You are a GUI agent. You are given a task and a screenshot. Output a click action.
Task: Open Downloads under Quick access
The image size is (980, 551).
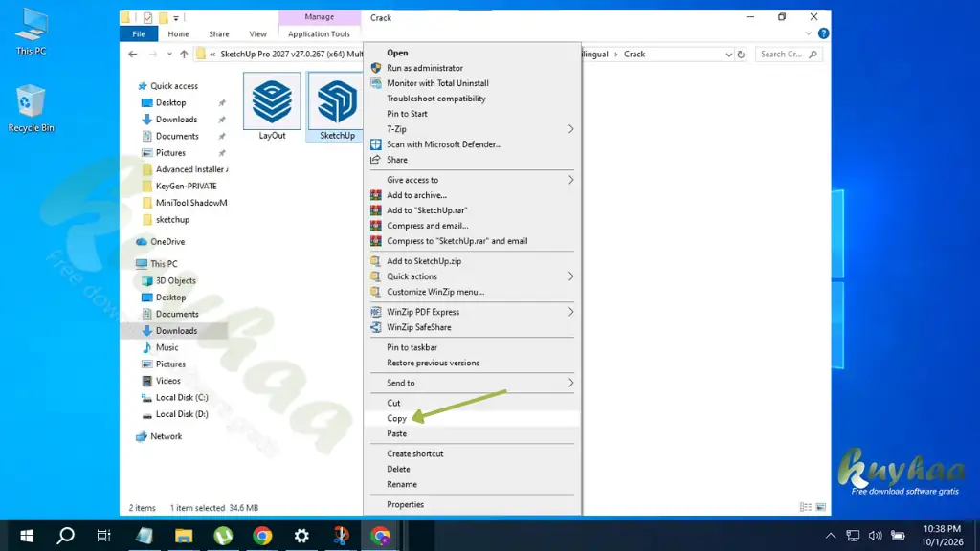tap(176, 120)
